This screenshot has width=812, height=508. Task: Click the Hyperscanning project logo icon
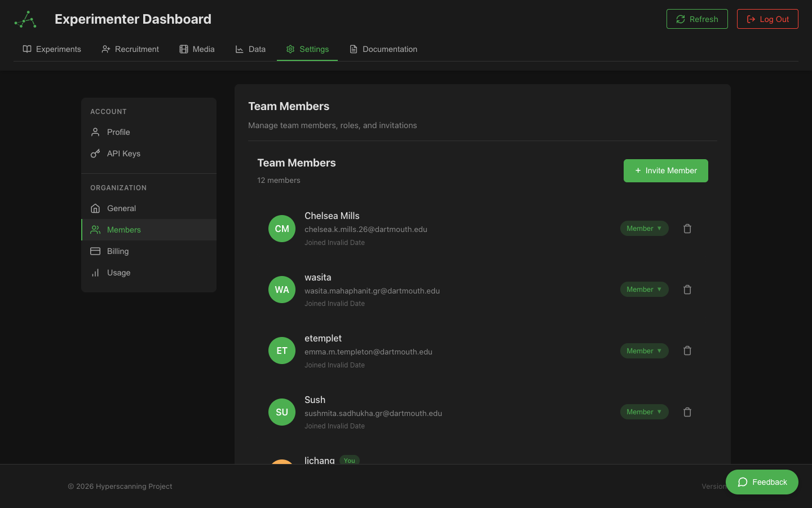(x=24, y=19)
